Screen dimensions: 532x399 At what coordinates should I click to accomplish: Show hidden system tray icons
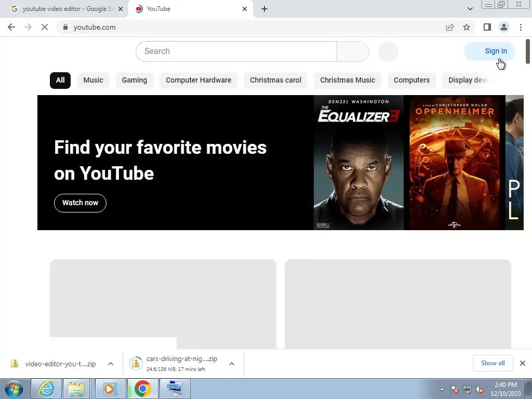442,389
